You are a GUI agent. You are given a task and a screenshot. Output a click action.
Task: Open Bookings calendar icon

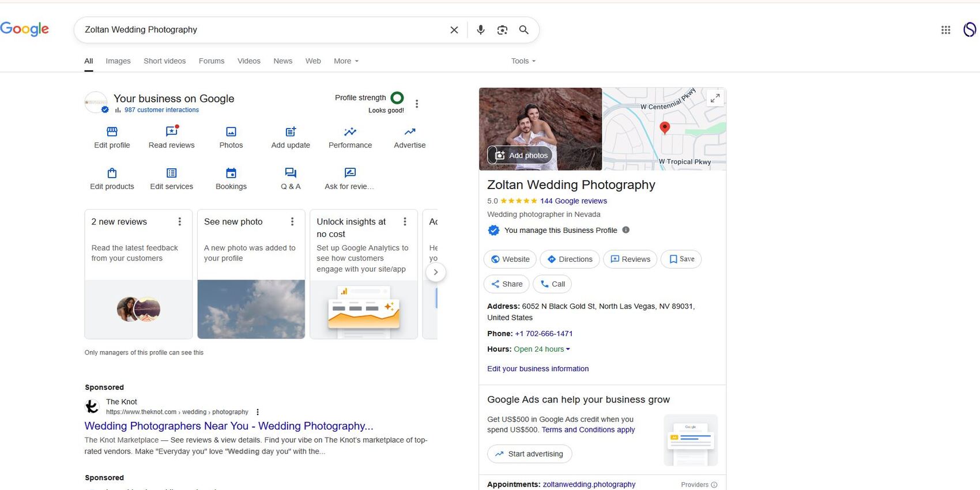[x=231, y=173]
